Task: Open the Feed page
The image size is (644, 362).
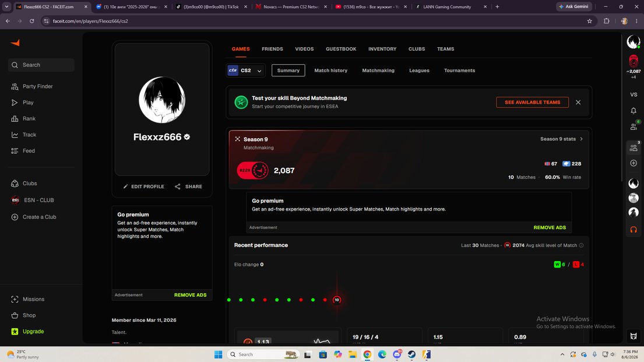Action: coord(23,151)
